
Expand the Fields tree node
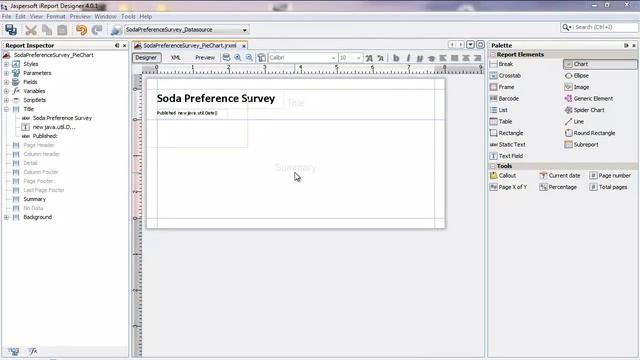point(7,82)
